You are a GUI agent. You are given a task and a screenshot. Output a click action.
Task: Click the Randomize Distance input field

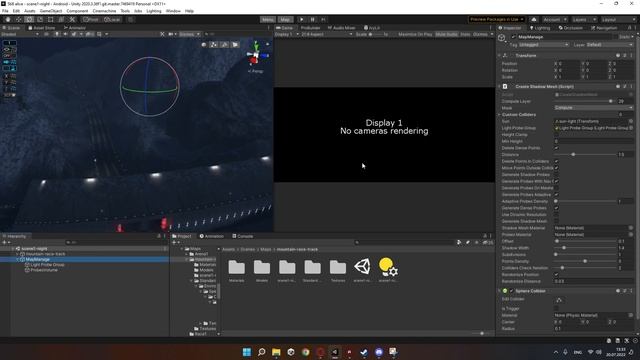coord(593,281)
